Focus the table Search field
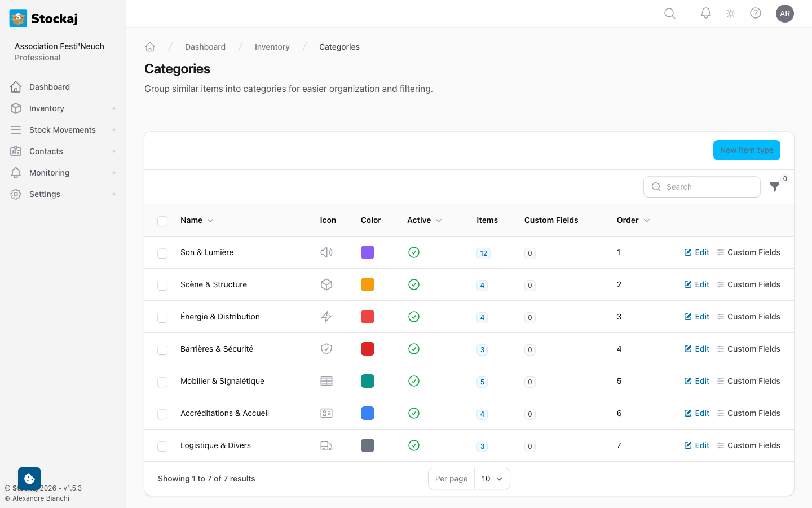The width and height of the screenshot is (812, 508). coord(702,187)
